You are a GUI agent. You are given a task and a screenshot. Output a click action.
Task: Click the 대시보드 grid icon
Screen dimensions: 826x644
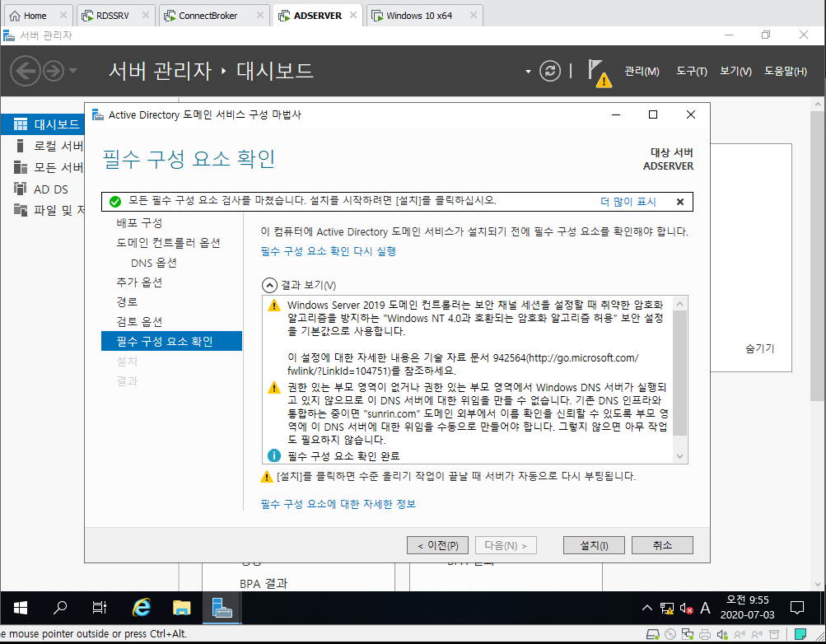pos(21,124)
